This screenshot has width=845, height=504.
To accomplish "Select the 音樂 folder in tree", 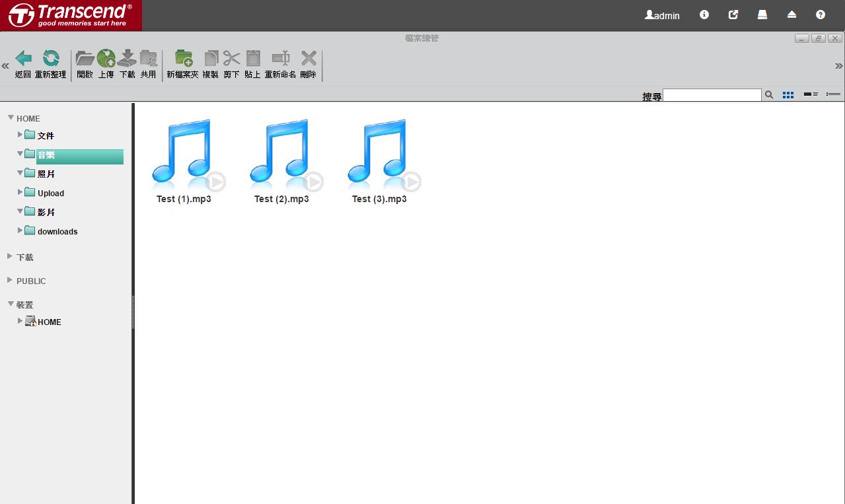I will [79, 156].
